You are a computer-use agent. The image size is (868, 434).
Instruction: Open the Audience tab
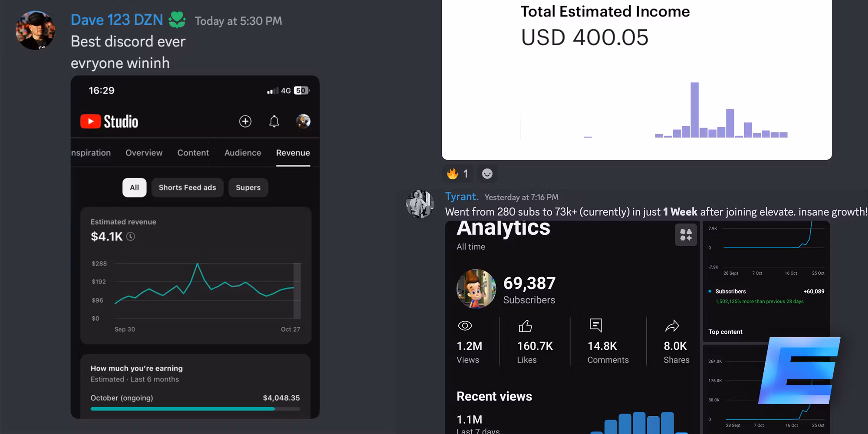[243, 153]
